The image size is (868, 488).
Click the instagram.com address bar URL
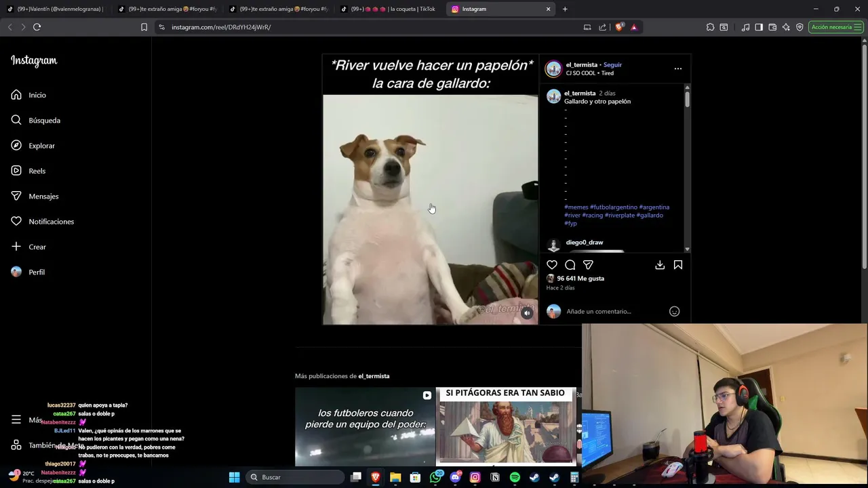point(221,27)
